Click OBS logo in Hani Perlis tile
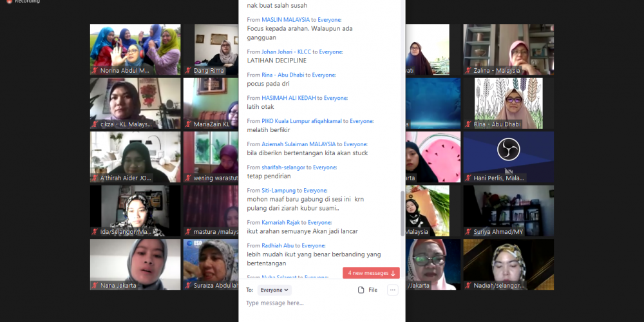 (x=508, y=150)
